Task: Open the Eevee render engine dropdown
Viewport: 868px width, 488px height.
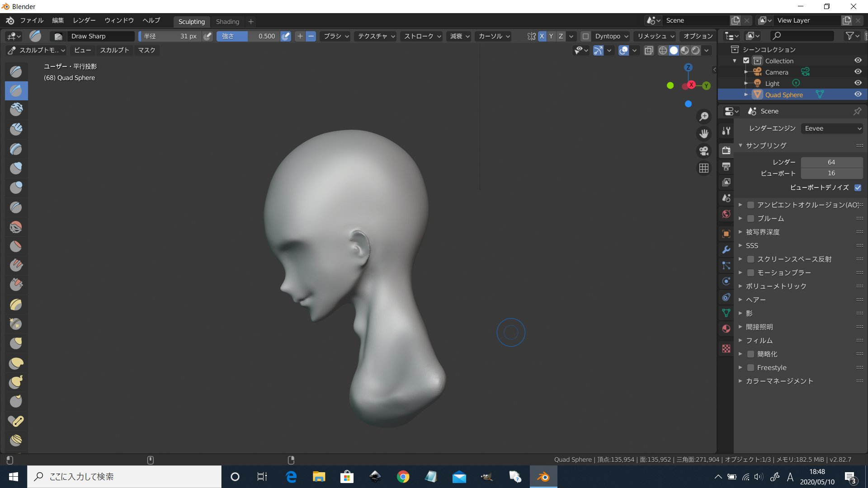Action: point(832,128)
